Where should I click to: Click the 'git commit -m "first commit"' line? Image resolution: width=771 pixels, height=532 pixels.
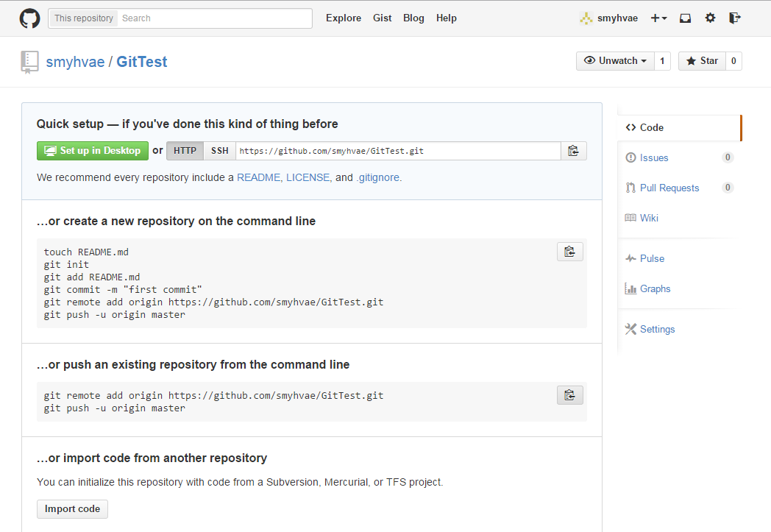click(x=123, y=290)
